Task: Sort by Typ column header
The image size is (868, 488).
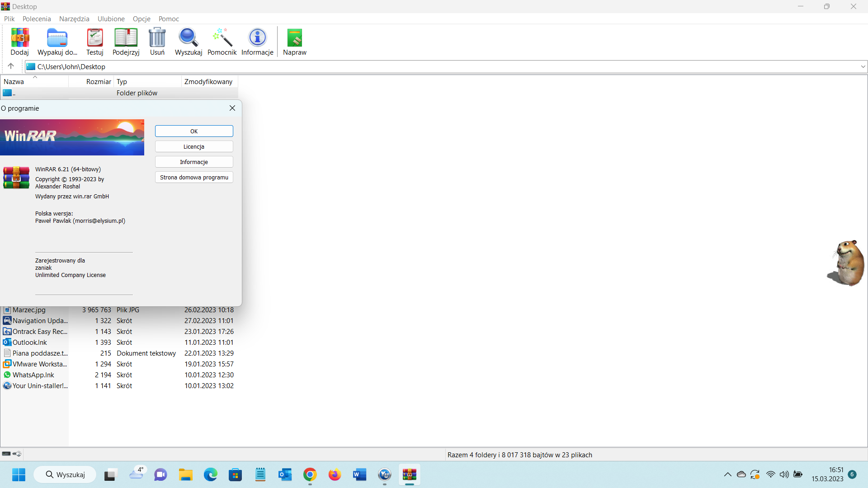Action: pos(147,81)
